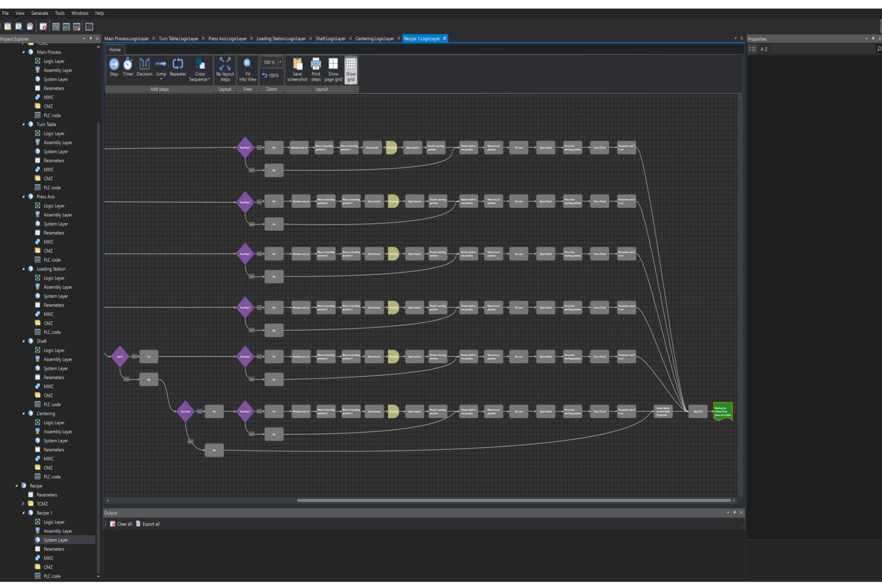The image size is (882, 588).
Task: Toggle Show page grid
Action: click(x=333, y=69)
